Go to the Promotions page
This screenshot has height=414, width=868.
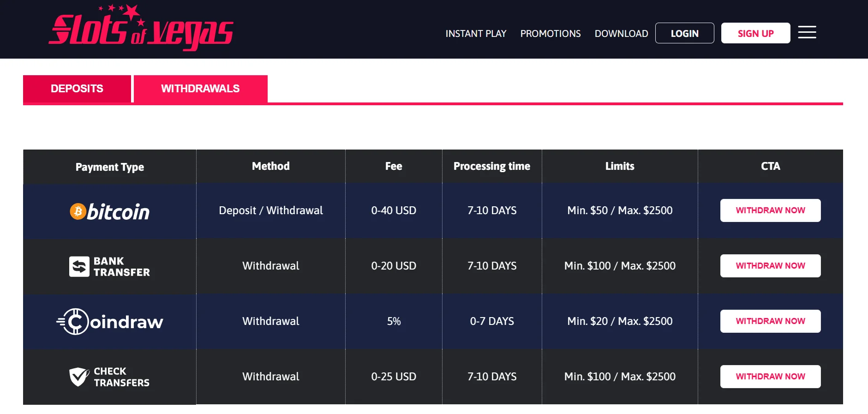point(550,34)
